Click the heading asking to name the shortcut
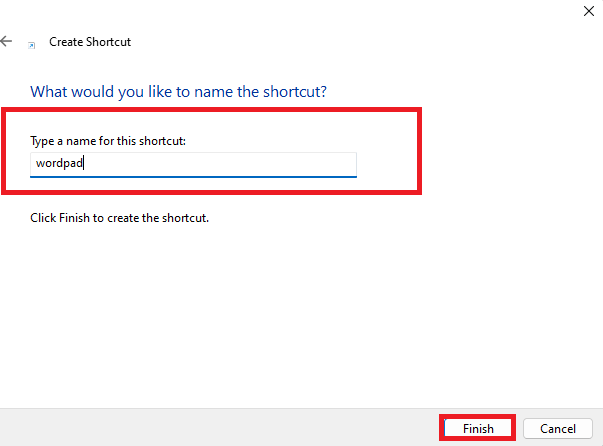 (x=178, y=92)
